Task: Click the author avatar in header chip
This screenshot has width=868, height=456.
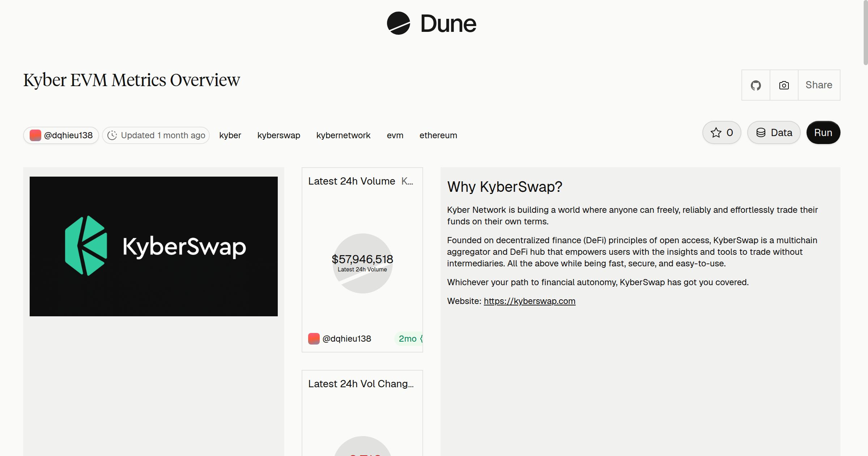Action: click(35, 135)
